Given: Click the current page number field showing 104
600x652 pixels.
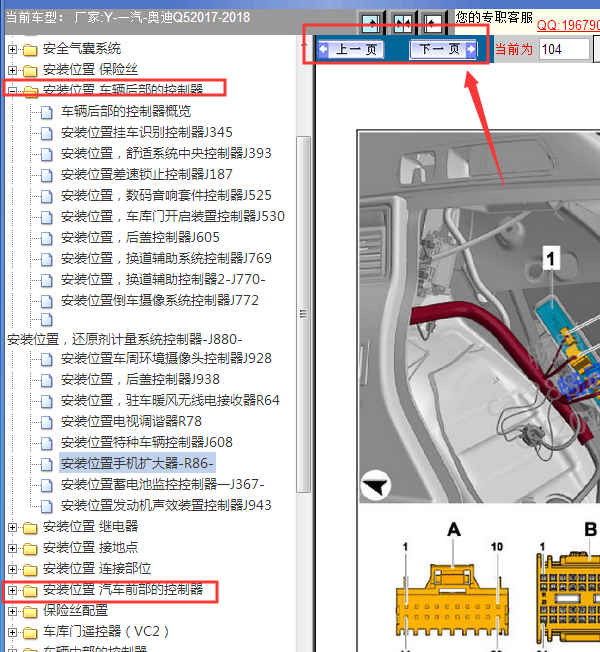Looking at the screenshot, I should [x=564, y=49].
